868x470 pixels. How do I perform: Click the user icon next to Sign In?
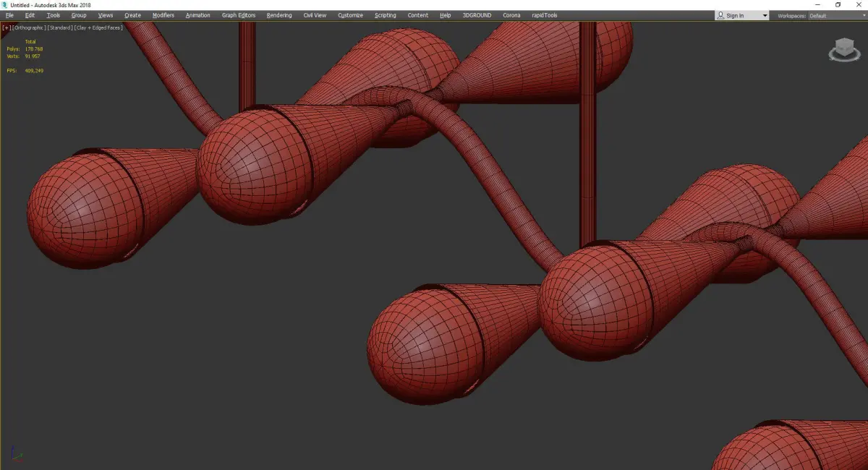tap(720, 15)
